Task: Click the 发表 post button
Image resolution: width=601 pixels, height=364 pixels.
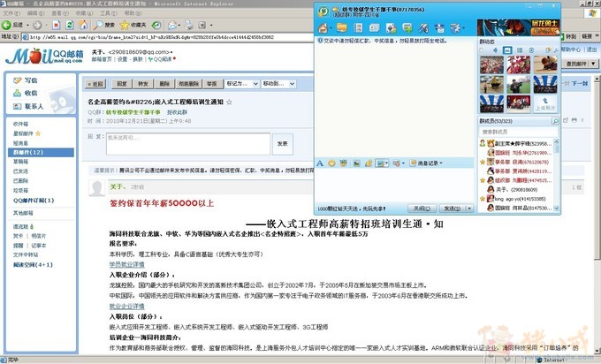Action: [x=283, y=144]
